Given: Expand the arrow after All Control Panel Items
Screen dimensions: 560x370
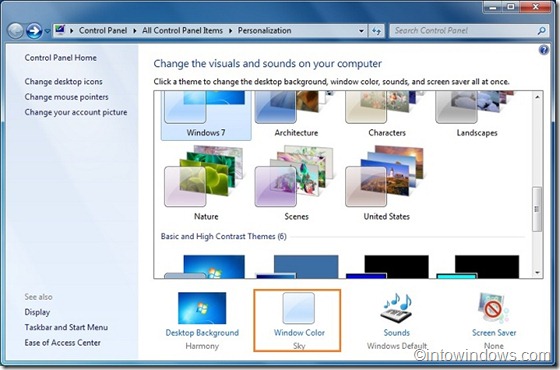Looking at the screenshot, I should coord(230,31).
